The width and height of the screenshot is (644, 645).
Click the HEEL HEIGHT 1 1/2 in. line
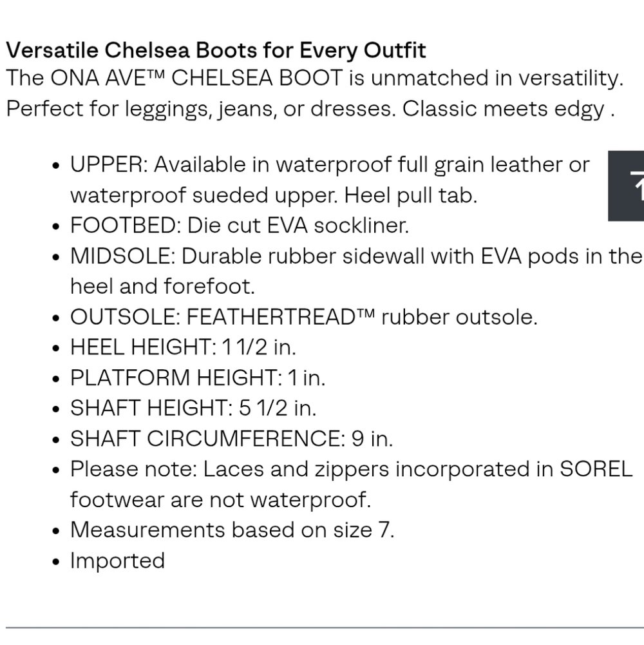click(183, 347)
